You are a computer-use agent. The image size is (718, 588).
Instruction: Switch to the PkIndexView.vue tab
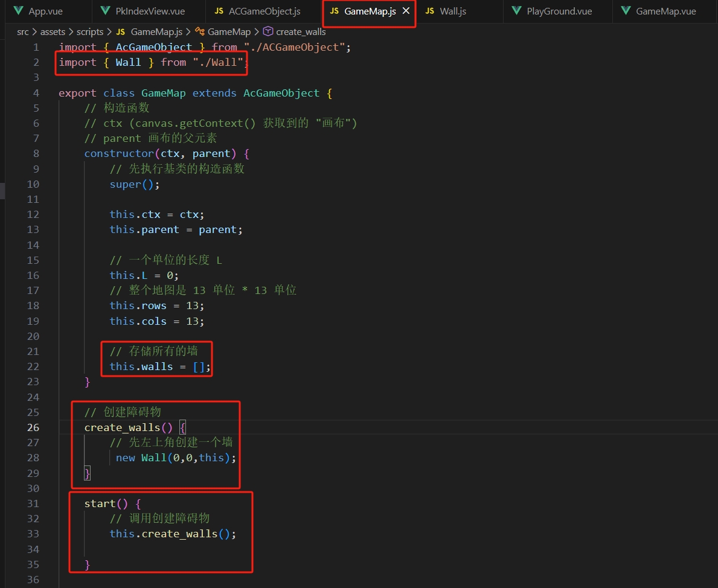[x=150, y=11]
